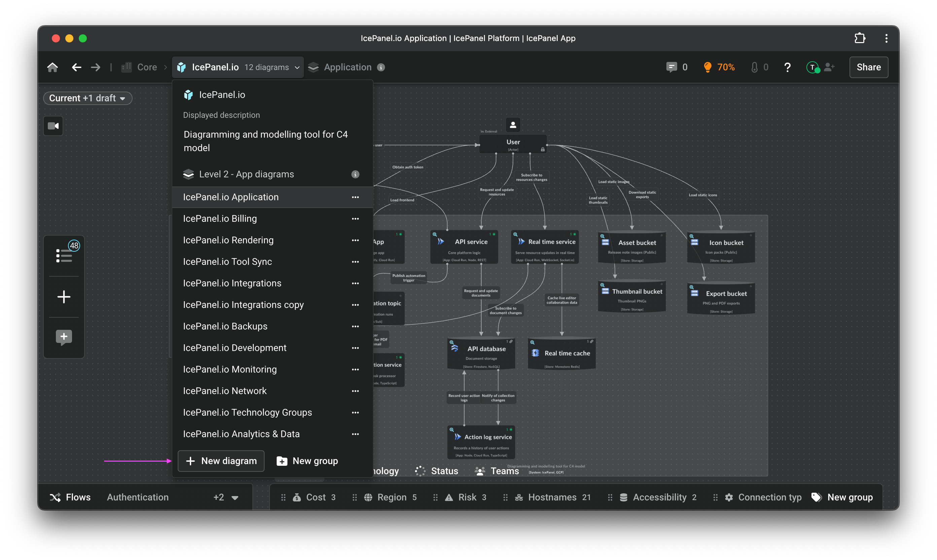
Task: Expand the Current +1 draft dropdown
Action: click(88, 98)
